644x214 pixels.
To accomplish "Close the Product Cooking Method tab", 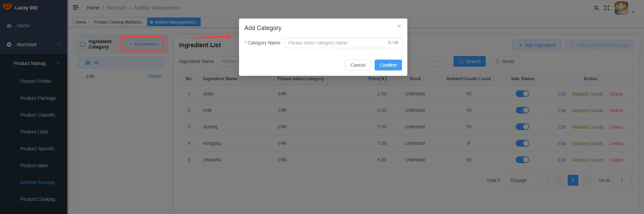I will [x=140, y=23].
